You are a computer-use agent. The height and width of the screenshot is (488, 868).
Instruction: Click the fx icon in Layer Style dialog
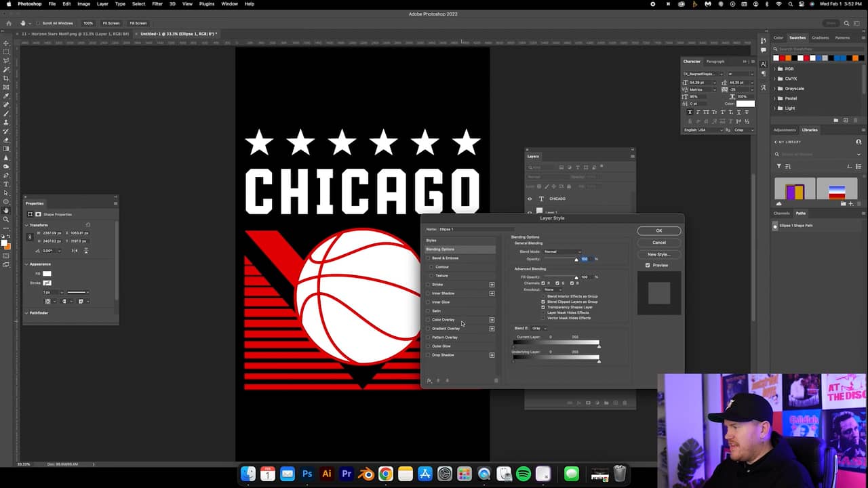tap(429, 380)
